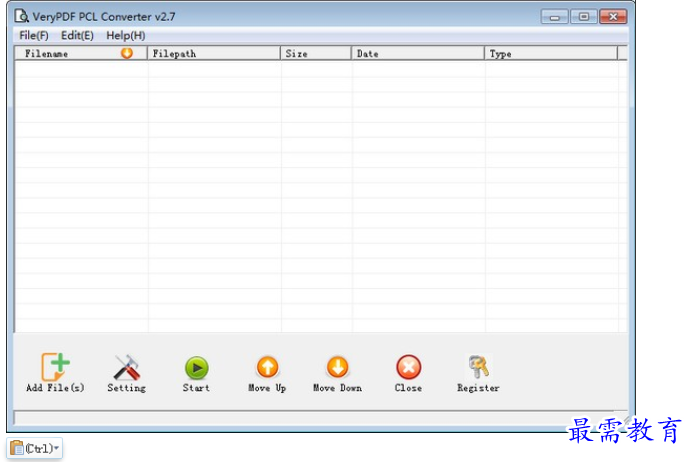Click the Move Down arrow icon
Screen dimensions: 690x462
[x=337, y=368]
